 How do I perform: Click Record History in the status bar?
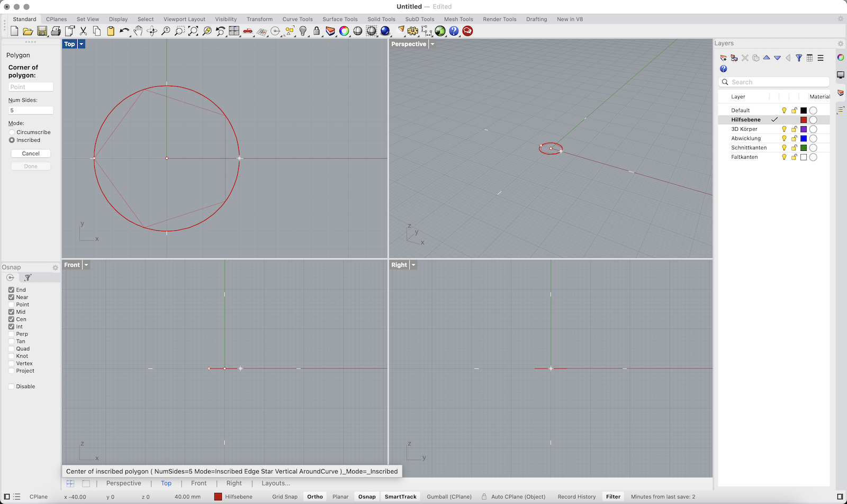pos(576,497)
